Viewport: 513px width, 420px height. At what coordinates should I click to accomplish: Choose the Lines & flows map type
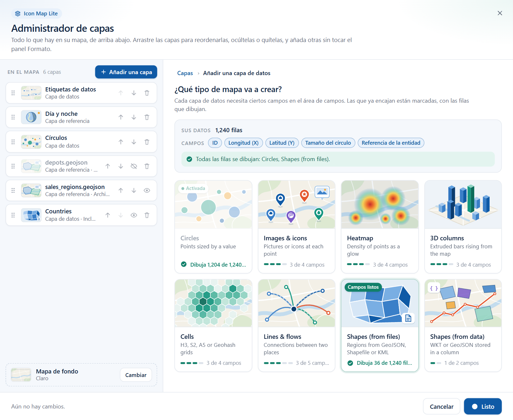[297, 325]
